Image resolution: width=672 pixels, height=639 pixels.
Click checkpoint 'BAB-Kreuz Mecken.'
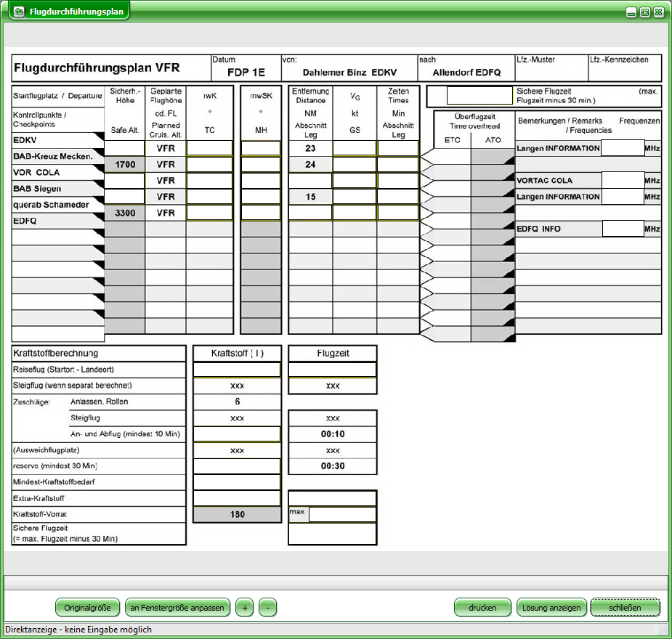53,156
